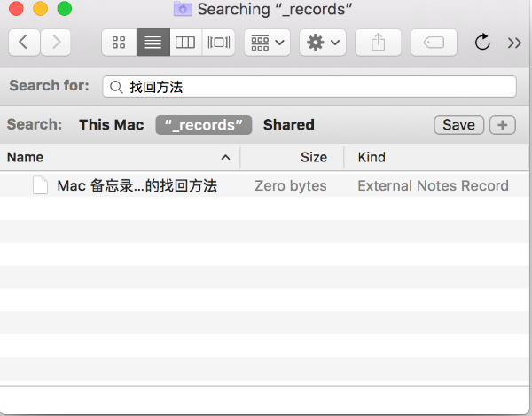532x416 pixels.
Task: Show more toolbar items chevron
Action: pos(514,42)
